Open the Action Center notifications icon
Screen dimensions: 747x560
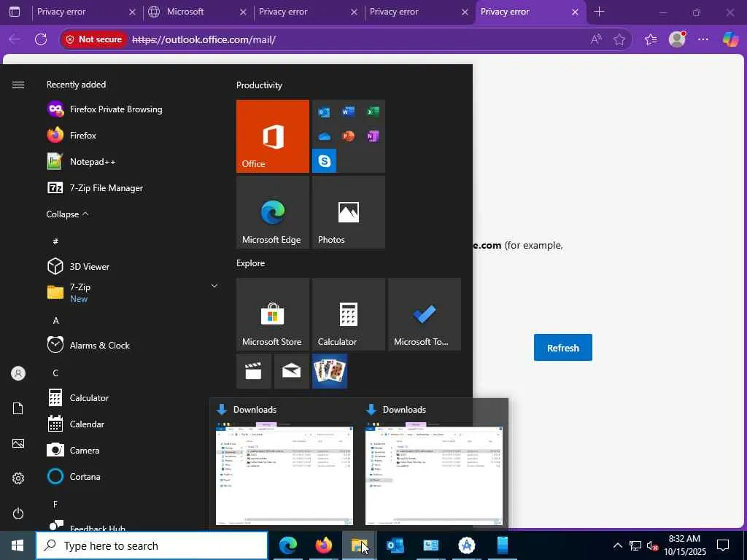tap(723, 545)
